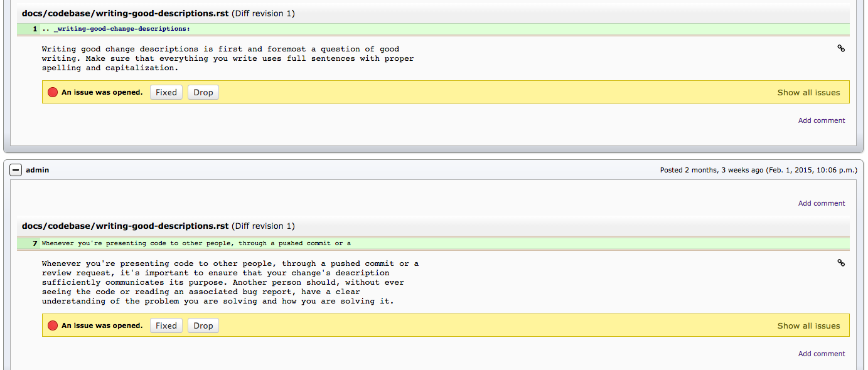
Task: Drop the review-request description issue
Action: [203, 325]
